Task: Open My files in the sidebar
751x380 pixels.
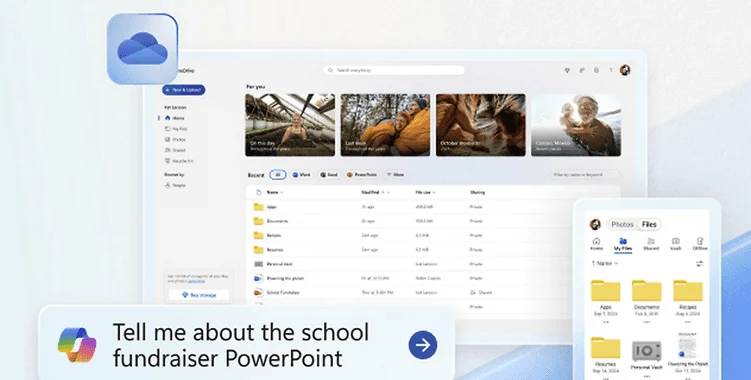Action: (x=176, y=129)
